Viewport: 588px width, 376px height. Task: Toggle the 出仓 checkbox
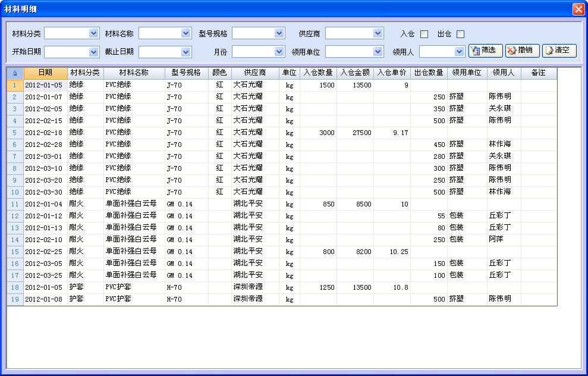(460, 34)
